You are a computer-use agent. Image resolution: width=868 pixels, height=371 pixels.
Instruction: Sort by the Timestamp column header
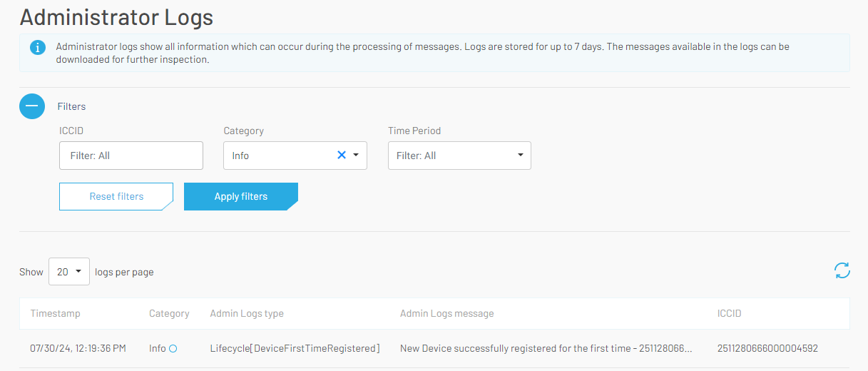coord(56,313)
